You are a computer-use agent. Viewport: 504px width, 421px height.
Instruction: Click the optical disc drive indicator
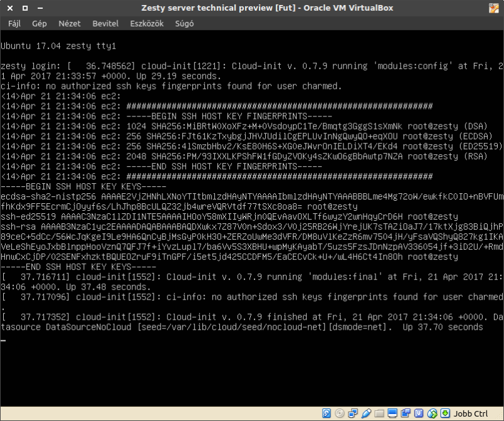[340, 413]
